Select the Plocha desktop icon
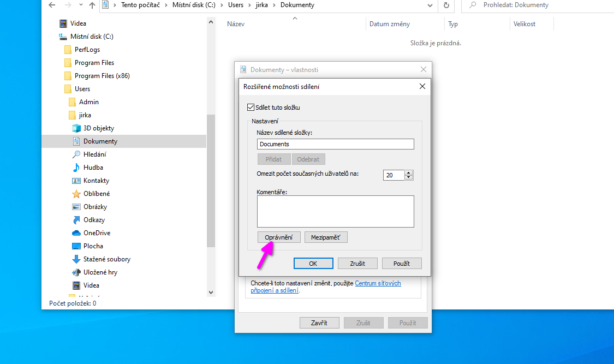The width and height of the screenshot is (614, 364). [x=75, y=246]
